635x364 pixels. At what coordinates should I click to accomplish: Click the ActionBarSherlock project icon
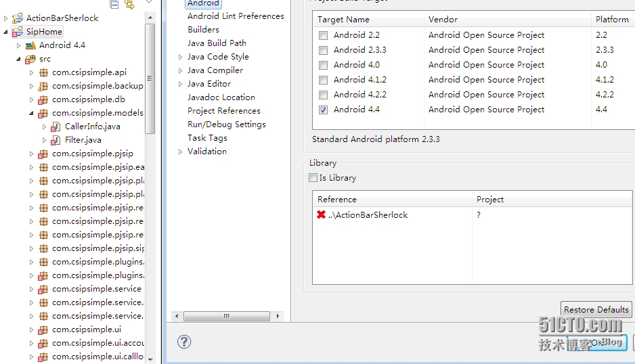coord(18,18)
